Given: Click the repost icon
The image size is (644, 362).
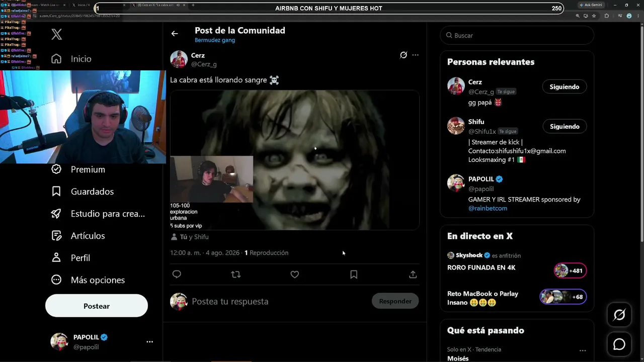Looking at the screenshot, I should (235, 275).
